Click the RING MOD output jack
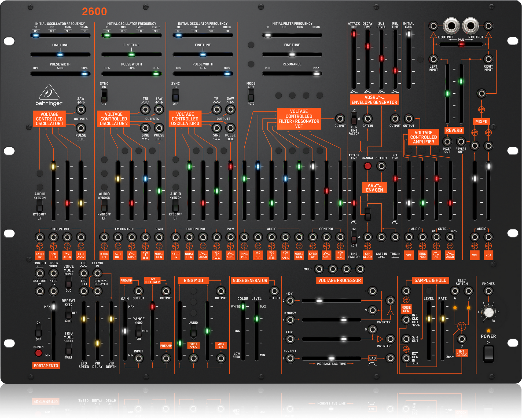 point(220,291)
